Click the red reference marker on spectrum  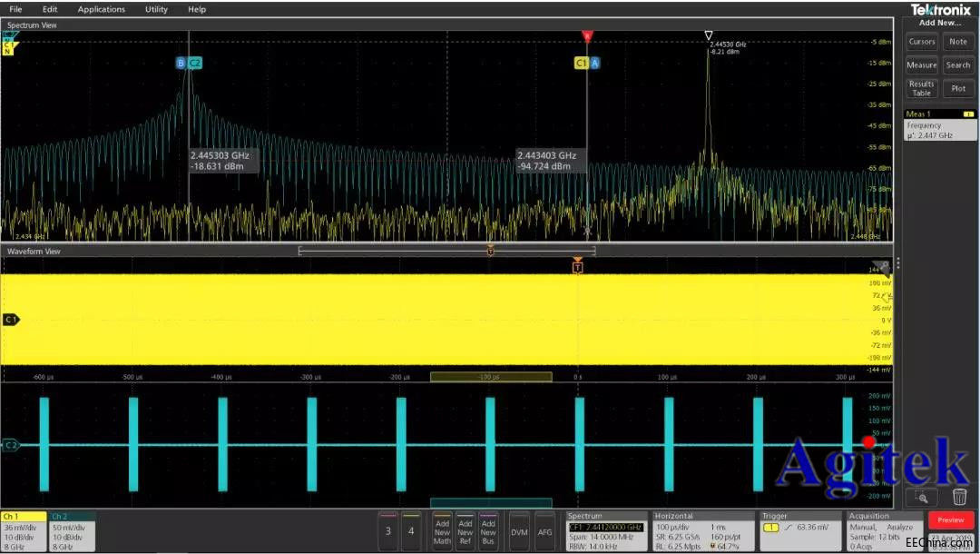coord(587,36)
